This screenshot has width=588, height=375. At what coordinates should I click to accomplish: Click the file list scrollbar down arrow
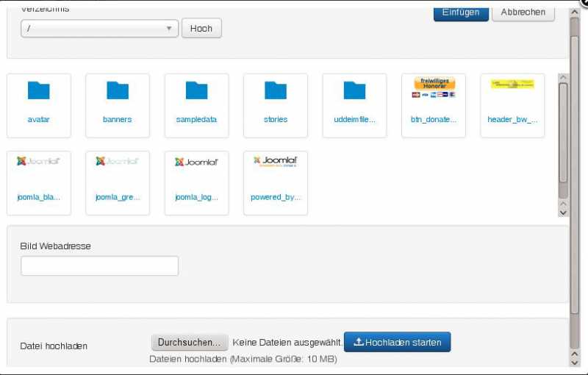click(x=563, y=212)
